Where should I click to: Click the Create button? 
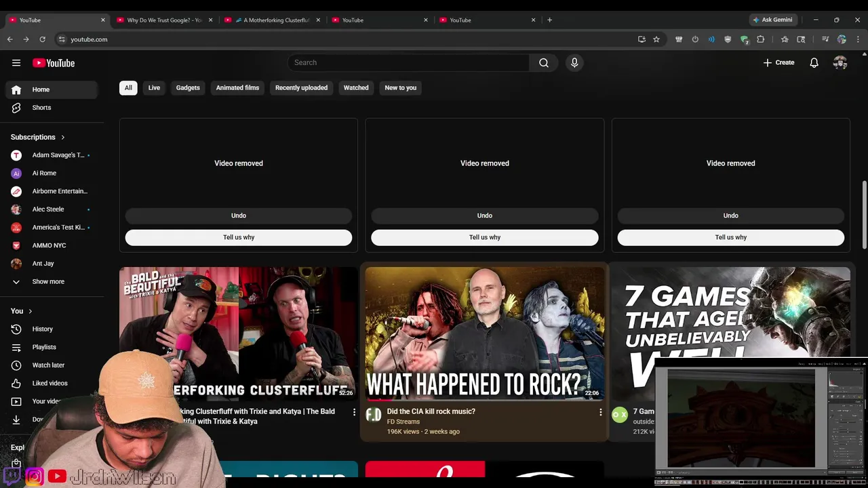tap(778, 62)
